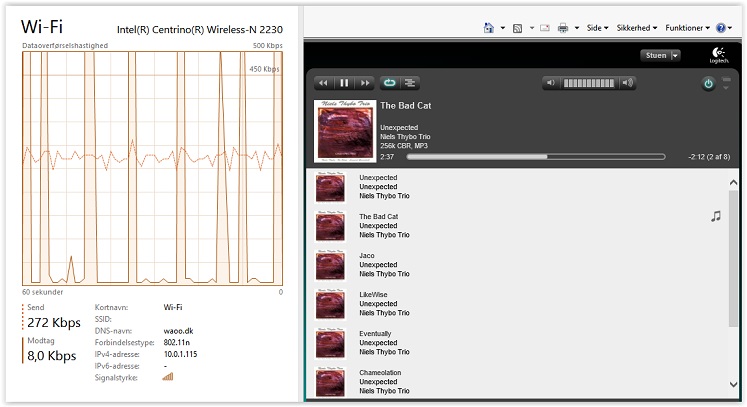Expand the print options arrow
This screenshot has height=407, width=747.
(x=576, y=28)
